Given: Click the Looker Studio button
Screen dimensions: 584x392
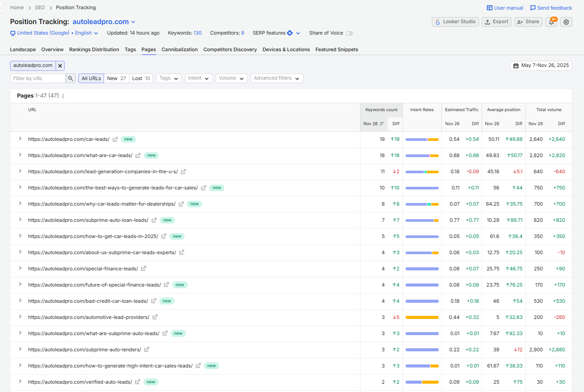Looking at the screenshot, I should [x=455, y=22].
